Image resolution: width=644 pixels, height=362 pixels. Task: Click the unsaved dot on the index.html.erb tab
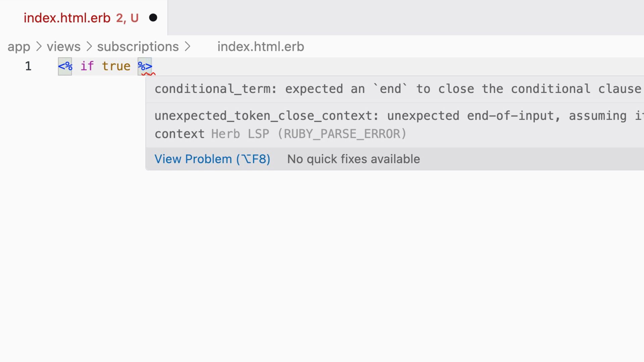pyautogui.click(x=153, y=18)
